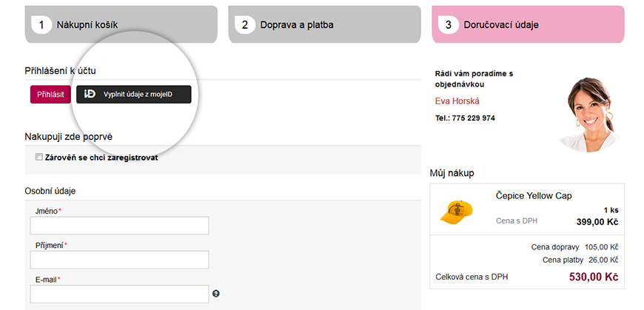
Task: Click Eva Horská's advisor photo
Action: click(591, 115)
